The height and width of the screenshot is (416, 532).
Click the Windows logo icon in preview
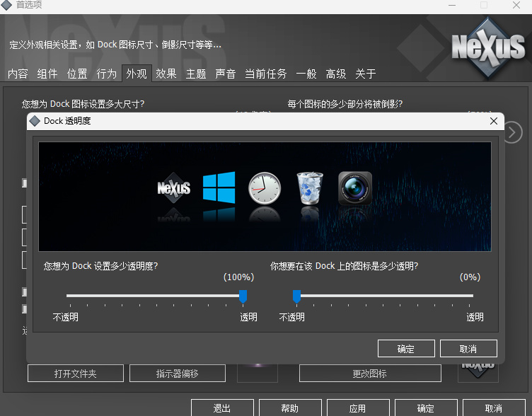[219, 187]
